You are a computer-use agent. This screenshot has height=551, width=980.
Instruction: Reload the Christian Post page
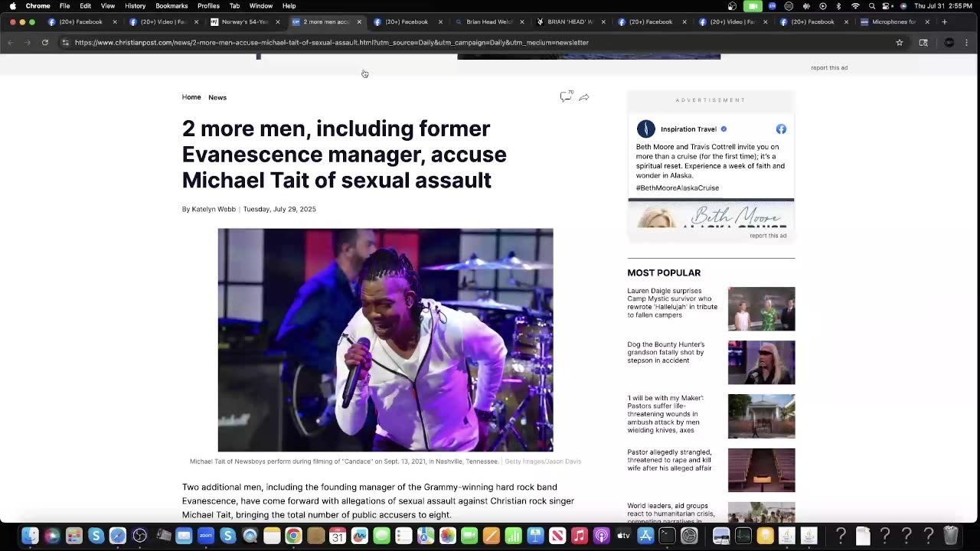tap(45, 43)
